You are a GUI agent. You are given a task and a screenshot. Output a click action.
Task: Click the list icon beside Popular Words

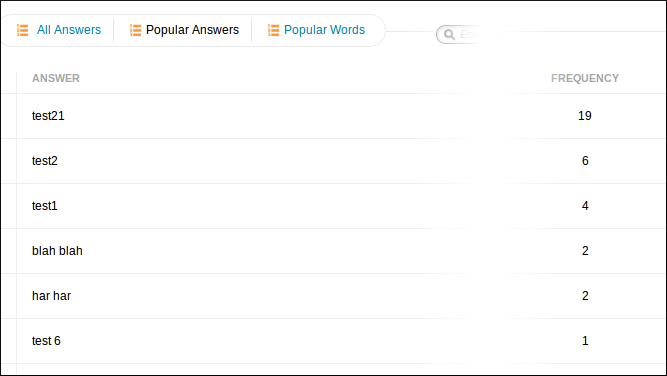pos(274,30)
